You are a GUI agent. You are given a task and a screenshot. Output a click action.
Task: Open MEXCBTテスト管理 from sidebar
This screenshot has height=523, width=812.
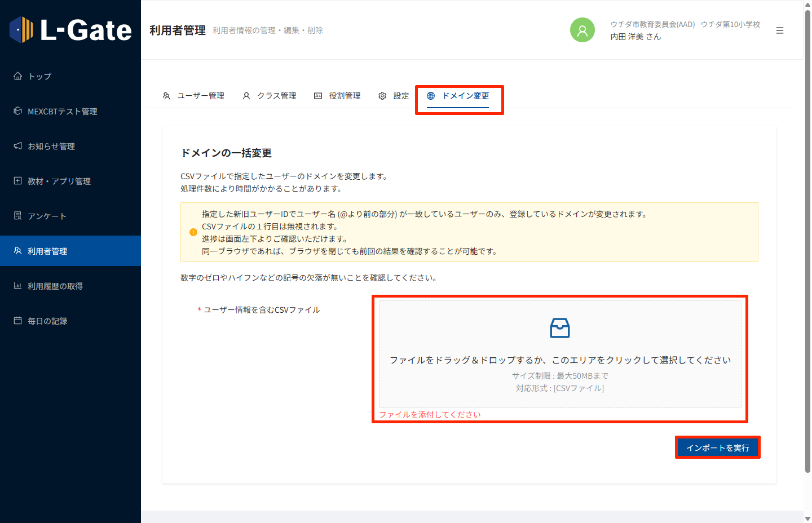coord(62,112)
